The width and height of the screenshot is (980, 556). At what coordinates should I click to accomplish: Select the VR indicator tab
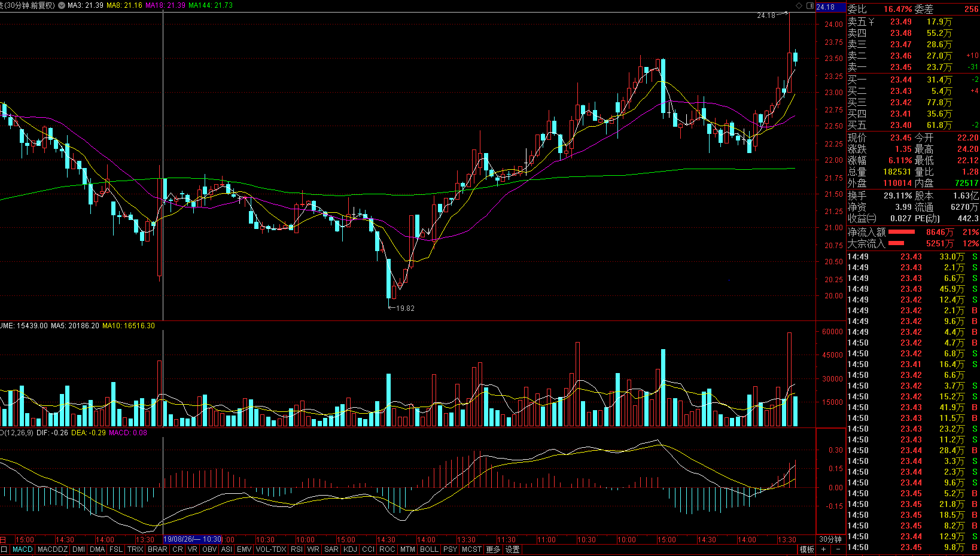pos(192,549)
